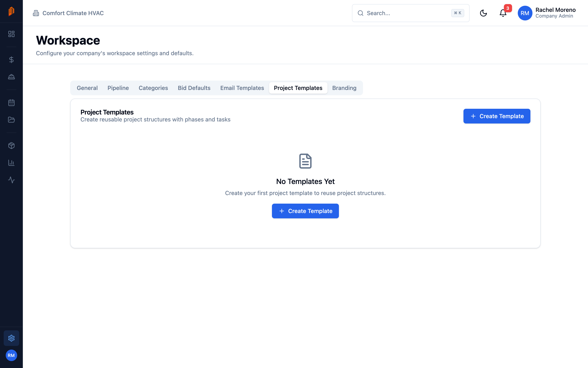Click the settings gear icon in sidebar
Image resolution: width=588 pixels, height=368 pixels.
[11, 338]
